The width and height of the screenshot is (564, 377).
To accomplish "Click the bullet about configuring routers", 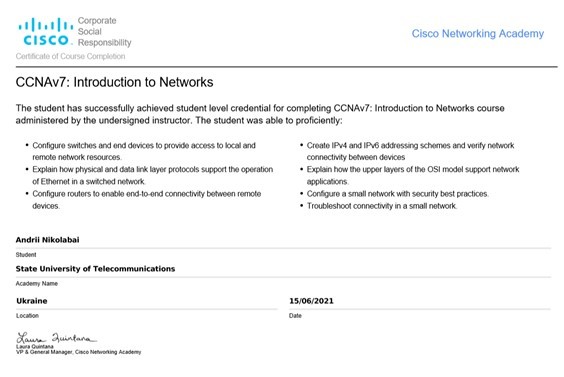I will [x=147, y=200].
